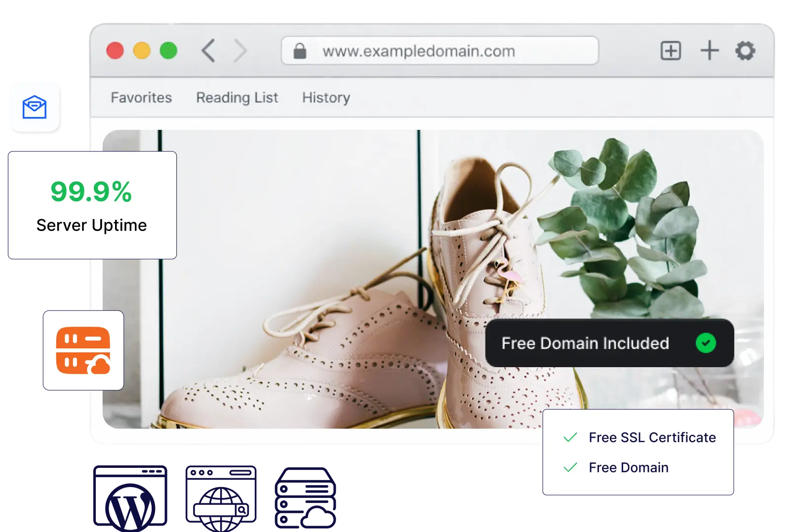Click the boxed plus add-tab icon

click(671, 51)
